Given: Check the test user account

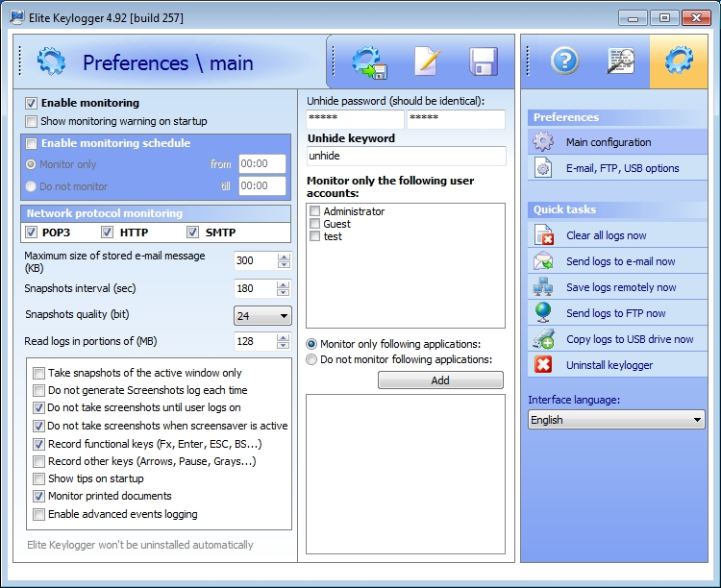Looking at the screenshot, I should point(314,235).
